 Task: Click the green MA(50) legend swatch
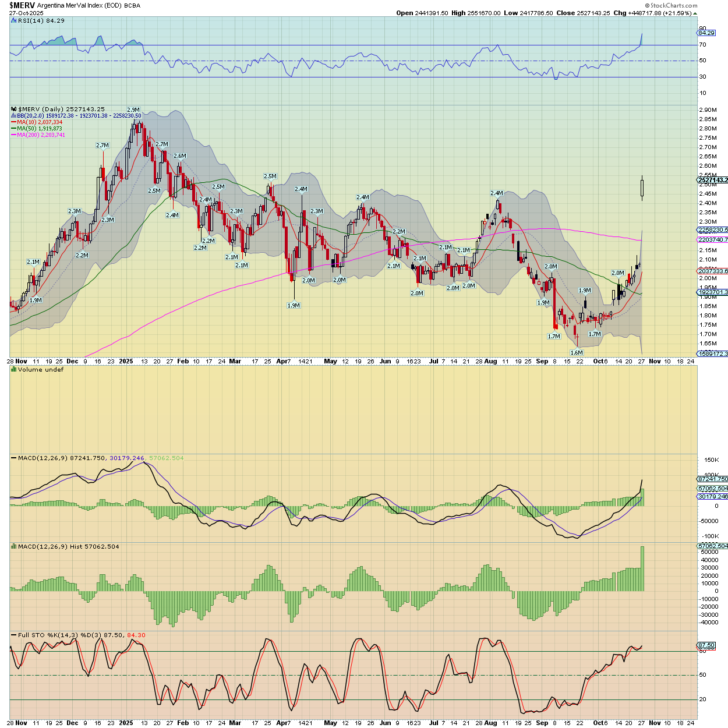13,129
